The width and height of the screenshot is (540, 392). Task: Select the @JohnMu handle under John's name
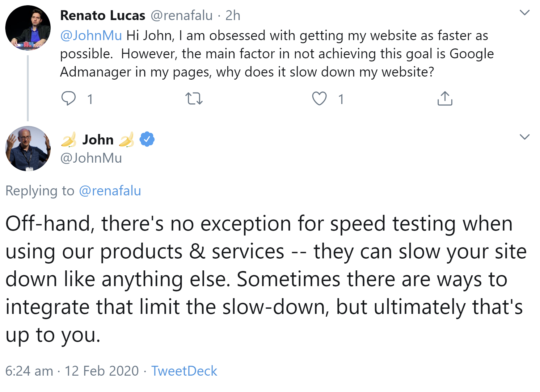coord(91,158)
